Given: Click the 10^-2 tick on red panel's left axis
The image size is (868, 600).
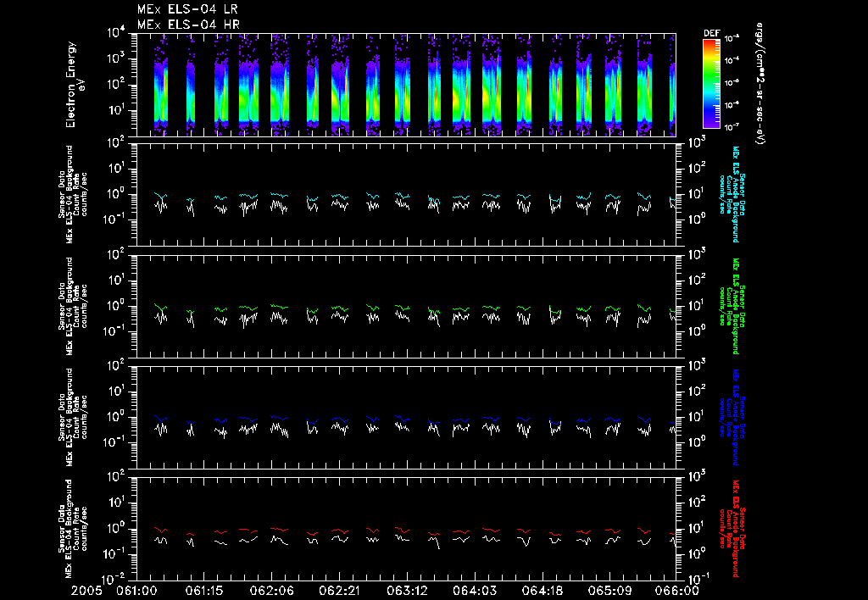Looking at the screenshot, I should point(114,579).
